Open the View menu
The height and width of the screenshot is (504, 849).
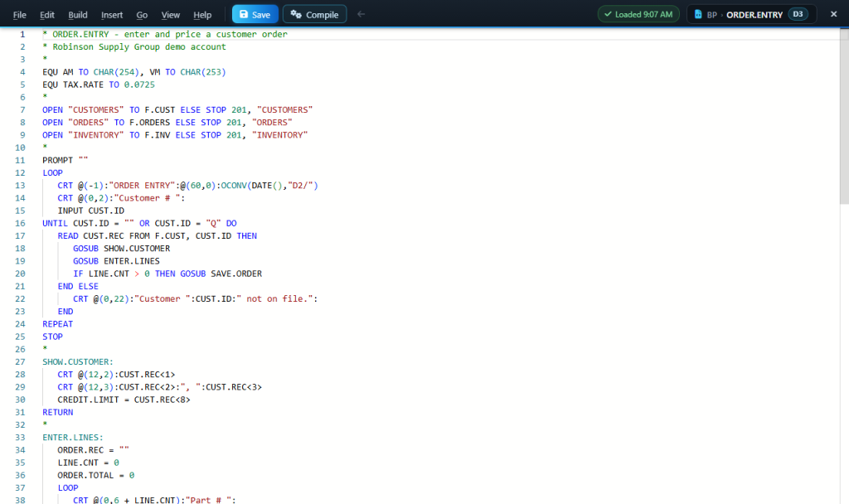pos(171,15)
